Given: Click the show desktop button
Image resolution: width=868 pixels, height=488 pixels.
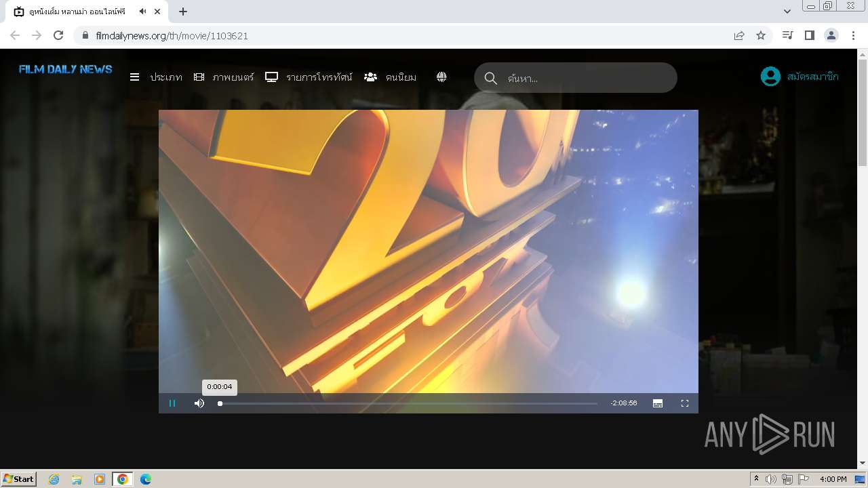Looking at the screenshot, I should pyautogui.click(x=860, y=479).
